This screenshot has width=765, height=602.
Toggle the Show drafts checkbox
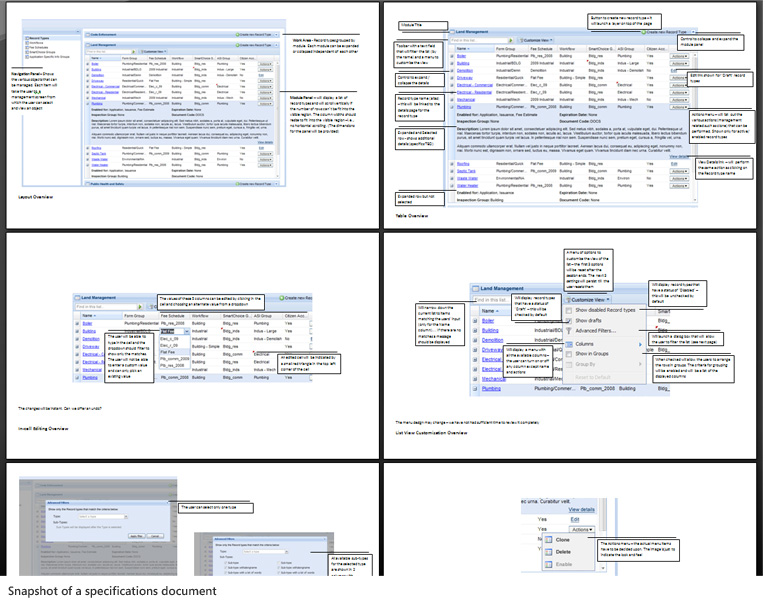click(569, 321)
